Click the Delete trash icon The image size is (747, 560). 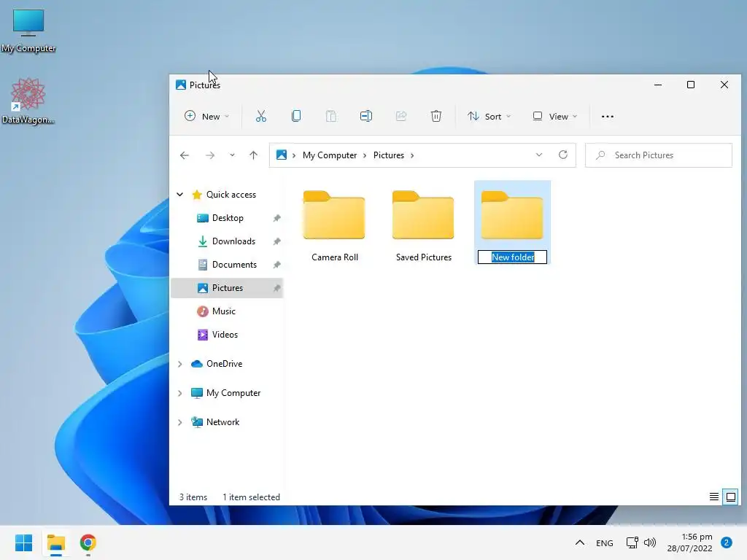(x=436, y=116)
